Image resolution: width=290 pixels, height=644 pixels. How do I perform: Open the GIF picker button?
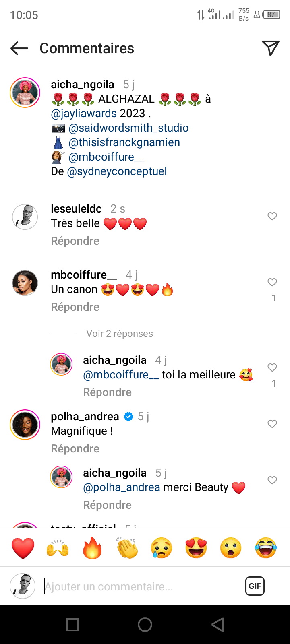[255, 586]
